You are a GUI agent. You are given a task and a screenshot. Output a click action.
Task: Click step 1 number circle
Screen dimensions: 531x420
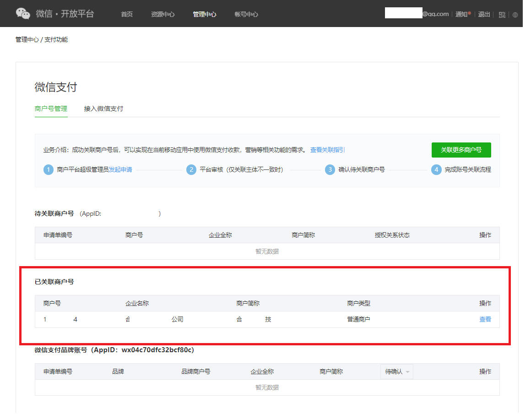coord(49,169)
